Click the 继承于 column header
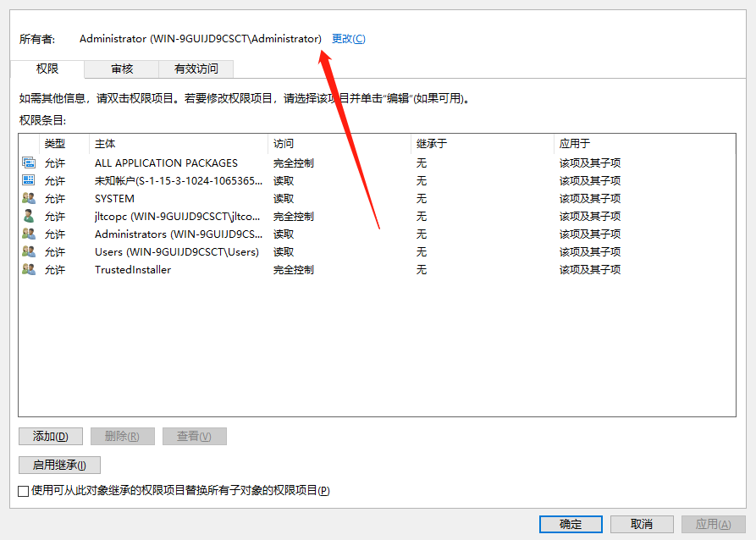This screenshot has height=540, width=756. point(483,144)
